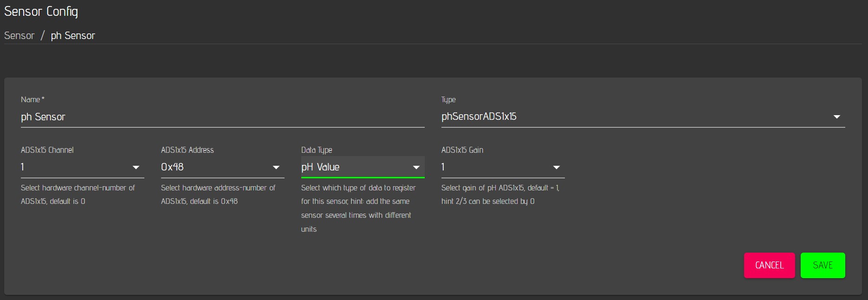Click the ADS1x15 Gain value field

pyautogui.click(x=492, y=167)
